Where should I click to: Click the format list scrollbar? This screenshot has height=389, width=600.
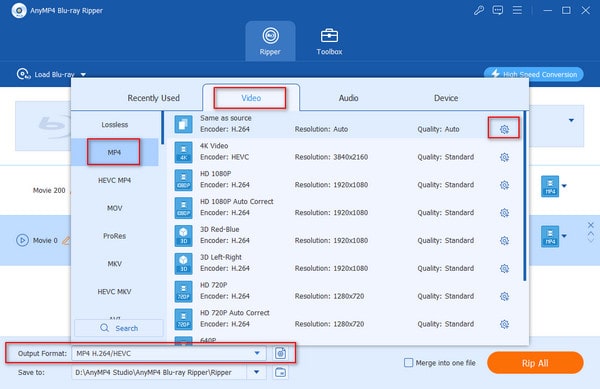(x=525, y=196)
